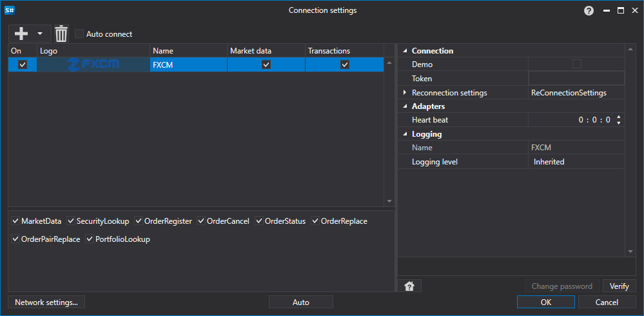Decrease Heart beat with down arrow
The height and width of the screenshot is (316, 644).
[x=618, y=123]
